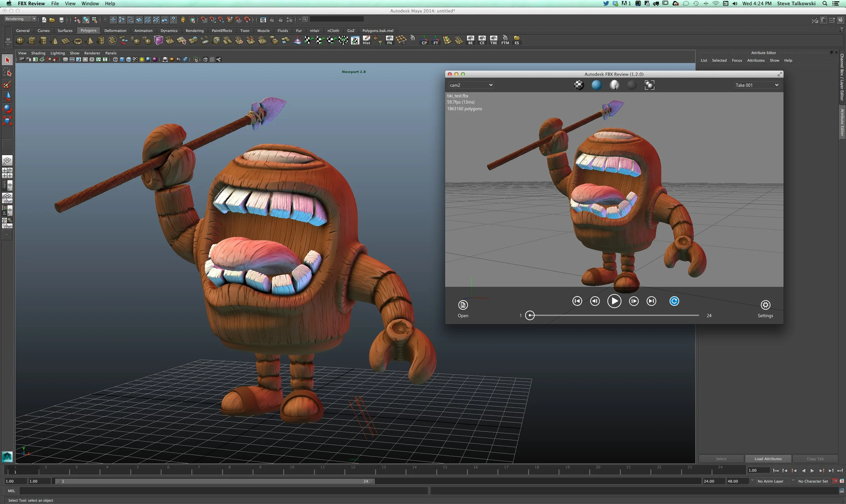Open the Rendering menu set dropdown
Image resolution: width=846 pixels, height=504 pixels.
pos(20,19)
